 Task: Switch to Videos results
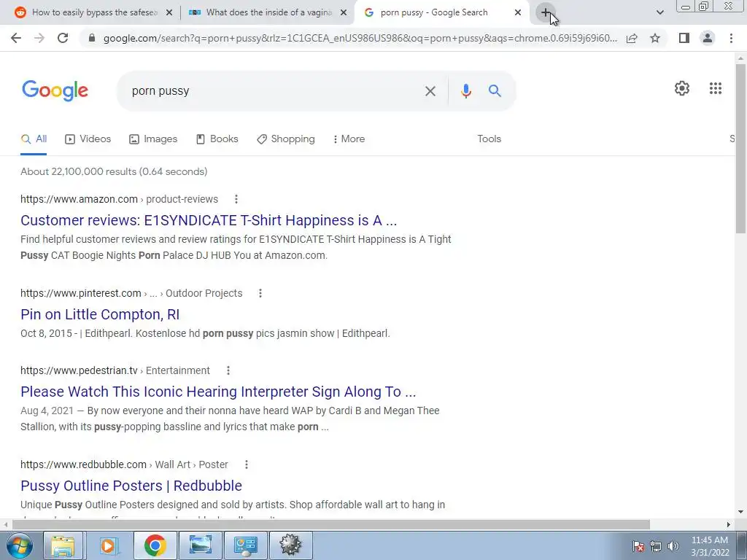88,139
